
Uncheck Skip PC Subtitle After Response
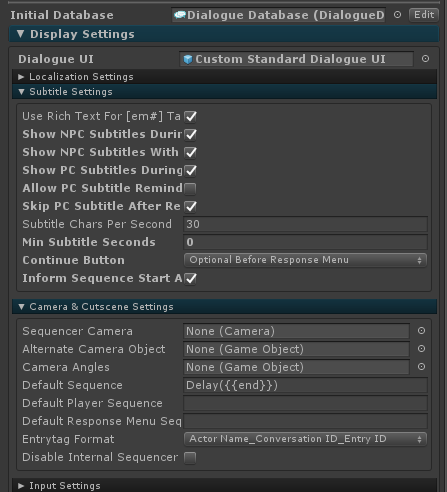[190, 207]
